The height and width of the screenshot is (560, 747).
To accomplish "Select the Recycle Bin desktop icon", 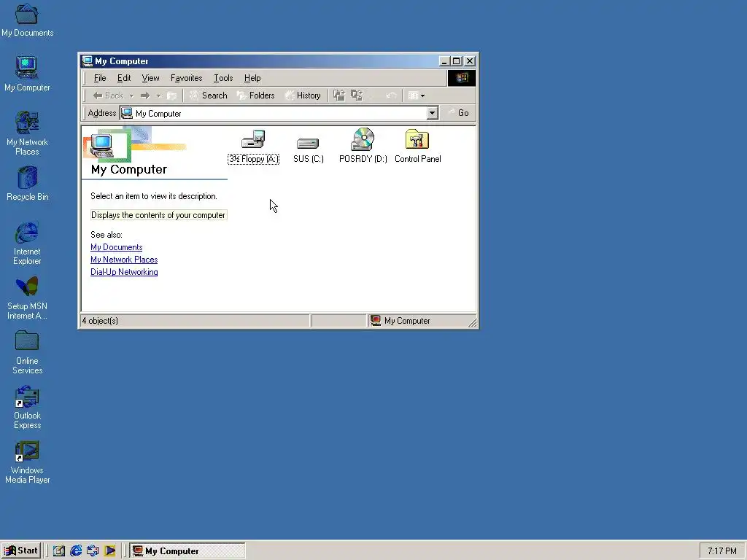I will point(27,184).
